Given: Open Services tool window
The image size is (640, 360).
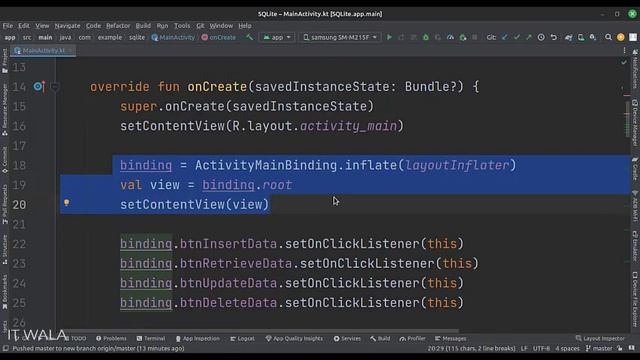Looking at the screenshot, I should pyautogui.click(x=347, y=338).
